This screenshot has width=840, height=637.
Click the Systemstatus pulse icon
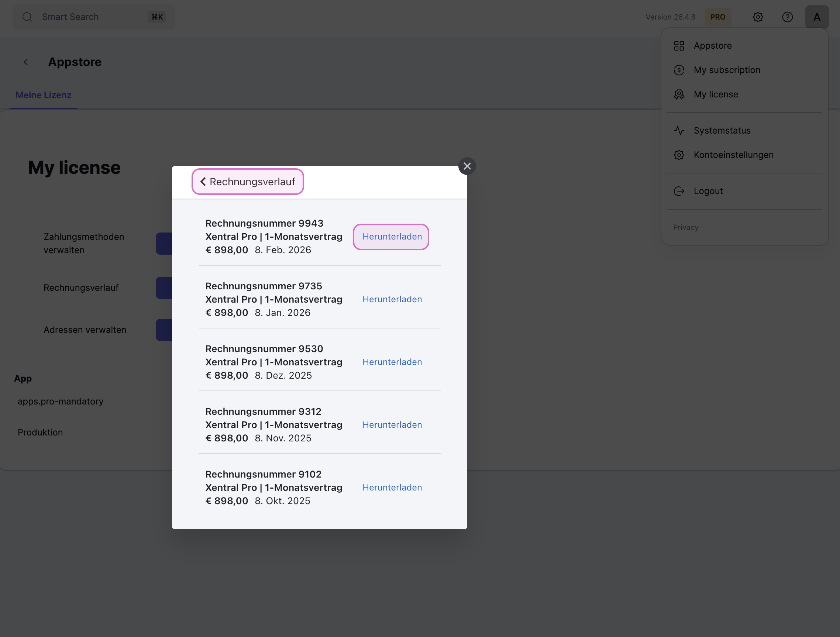point(679,131)
